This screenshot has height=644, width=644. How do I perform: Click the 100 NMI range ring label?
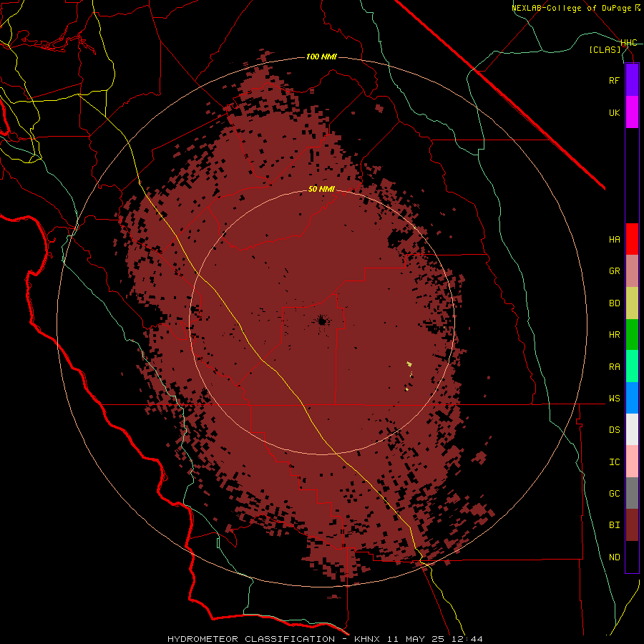[x=321, y=57]
